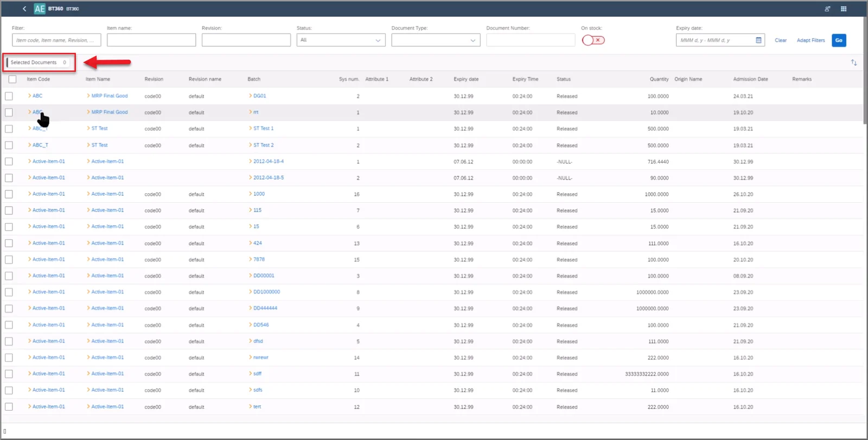Click quantity 33333332222.0000 cell
This screenshot has width=868, height=440.
pos(647,374)
